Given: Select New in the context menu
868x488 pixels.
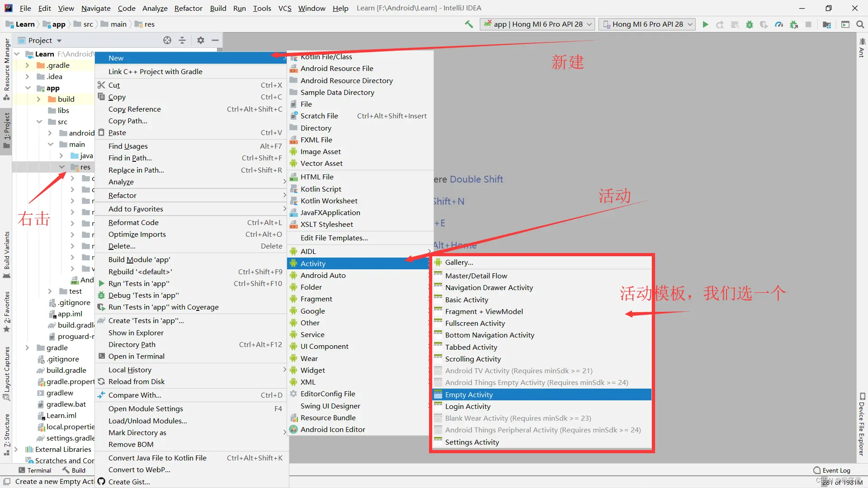Looking at the screenshot, I should [192, 58].
